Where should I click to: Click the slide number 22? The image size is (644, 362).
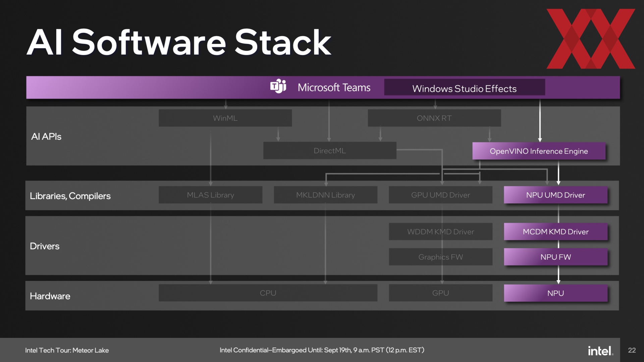632,350
